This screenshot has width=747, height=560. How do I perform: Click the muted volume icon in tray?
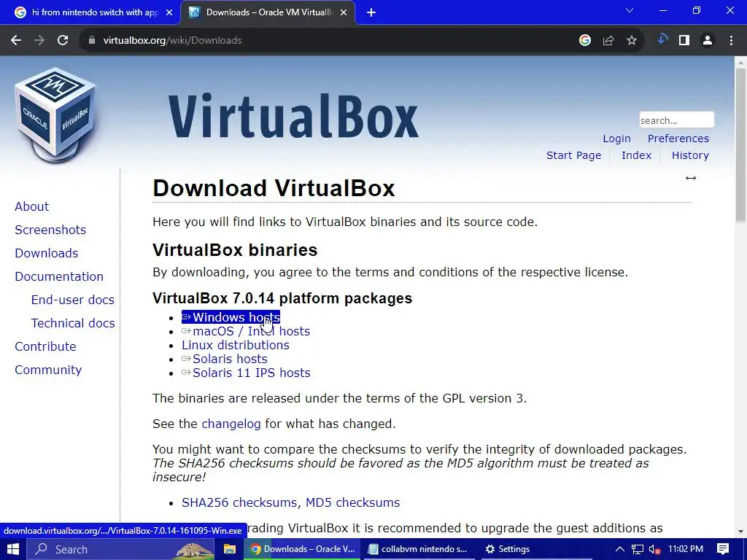click(655, 550)
